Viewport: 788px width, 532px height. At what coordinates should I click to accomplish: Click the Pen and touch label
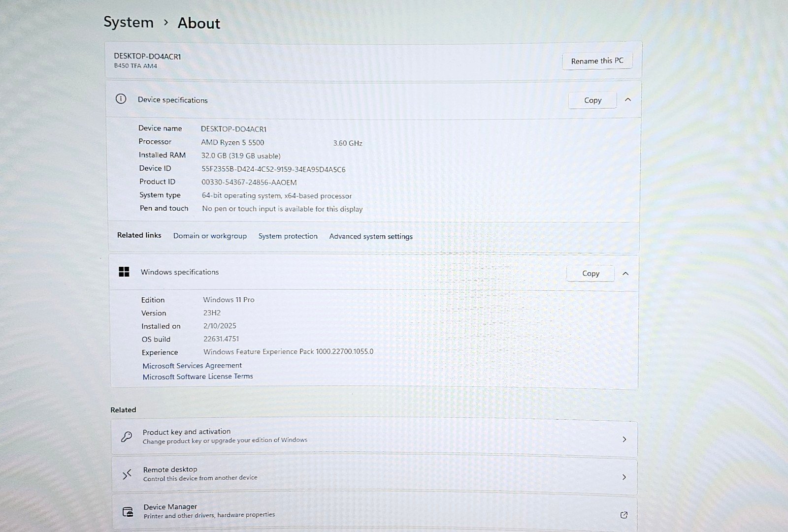pos(164,208)
